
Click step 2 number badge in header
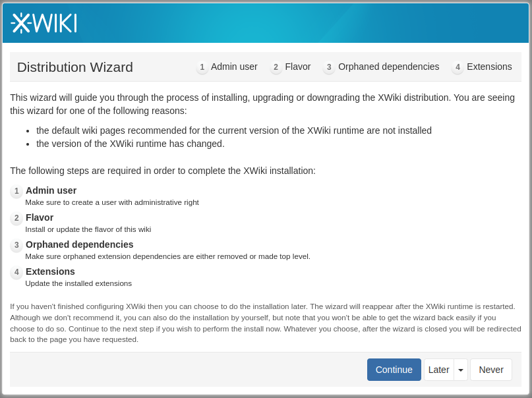(x=276, y=67)
